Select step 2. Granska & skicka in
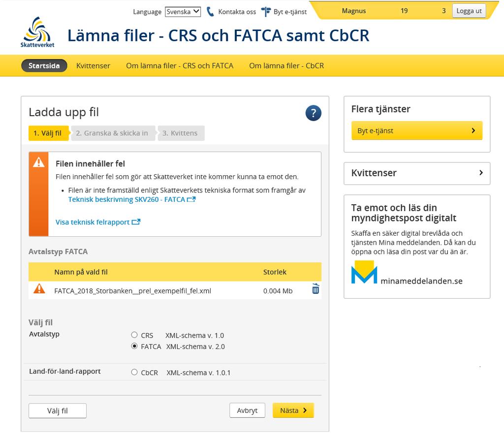This screenshot has width=504, height=441. pyautogui.click(x=113, y=133)
